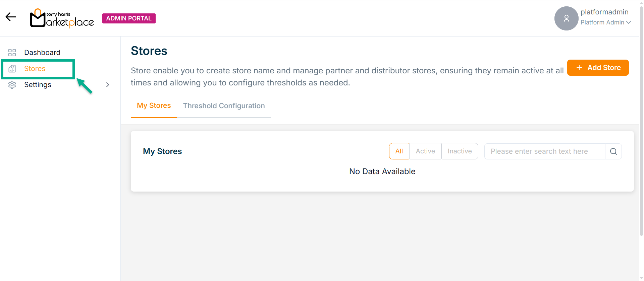Select the My Stores tab

(154, 106)
